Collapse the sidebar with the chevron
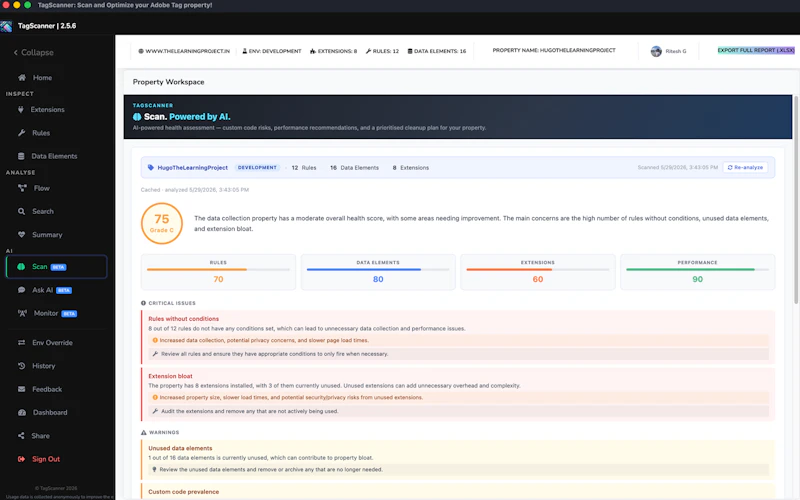Viewport: 800px width, 500px height. pyautogui.click(x=16, y=53)
